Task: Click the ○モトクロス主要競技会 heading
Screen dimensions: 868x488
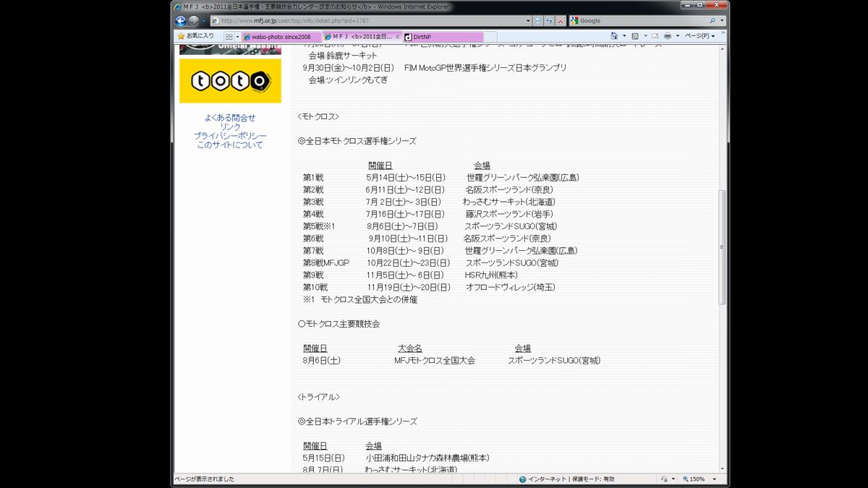Action: [339, 323]
